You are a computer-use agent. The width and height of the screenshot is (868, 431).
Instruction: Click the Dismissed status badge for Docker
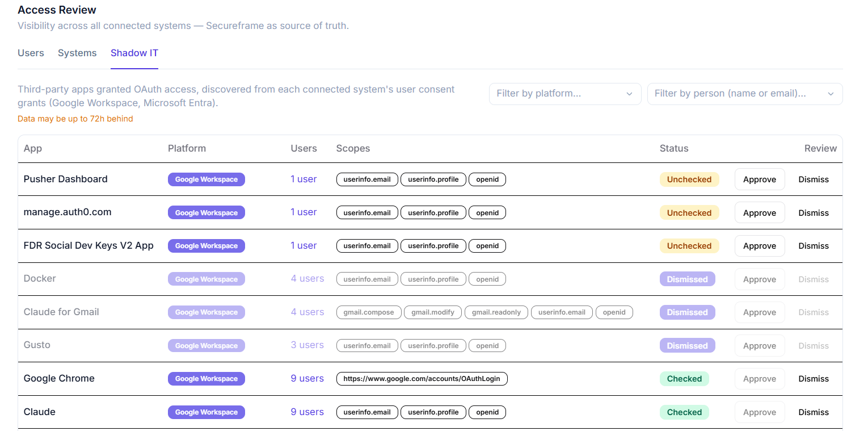(688, 279)
